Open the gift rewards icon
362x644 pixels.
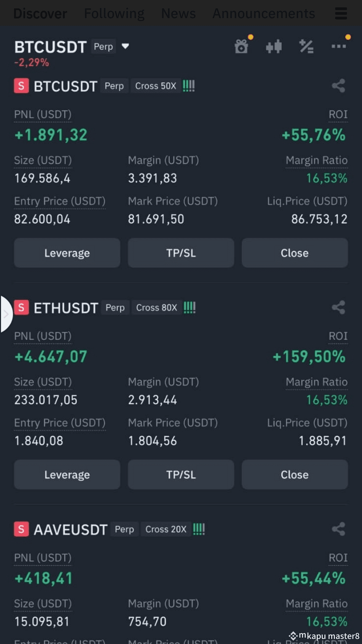click(x=241, y=47)
